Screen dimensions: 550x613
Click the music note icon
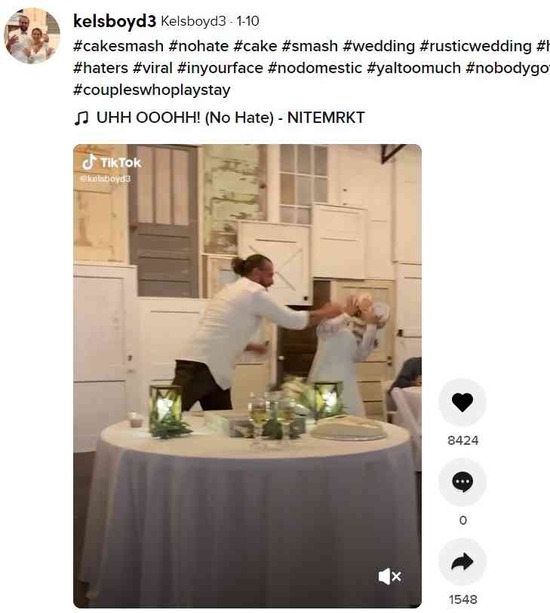(x=81, y=118)
